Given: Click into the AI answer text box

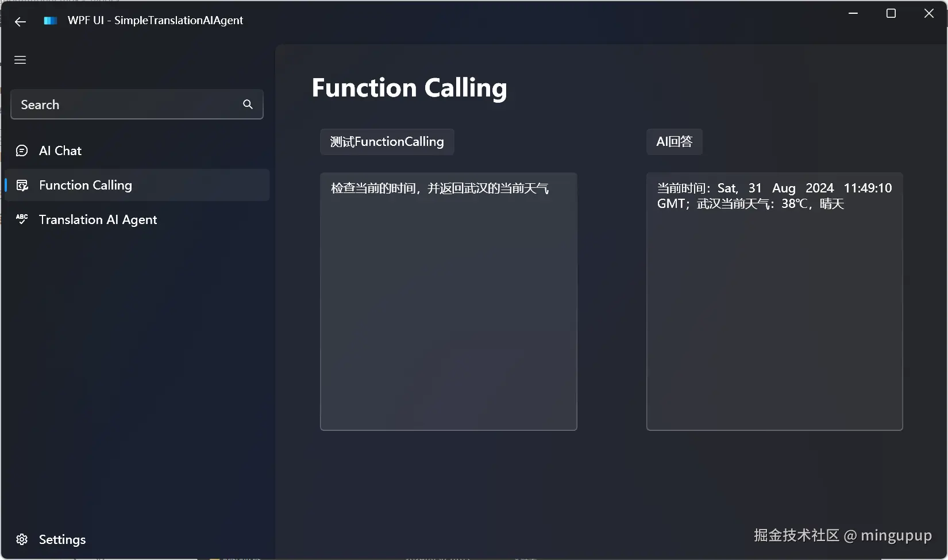Looking at the screenshot, I should pos(774,302).
